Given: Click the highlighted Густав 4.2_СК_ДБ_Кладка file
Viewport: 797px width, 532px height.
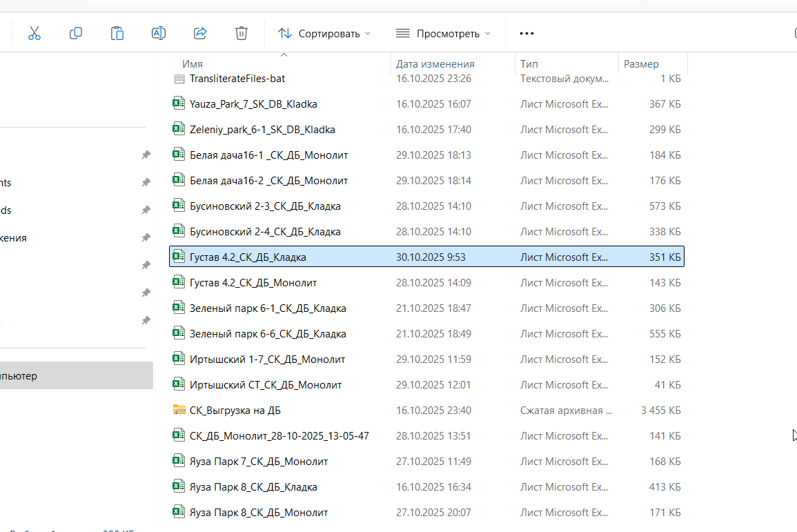Looking at the screenshot, I should click(x=427, y=257).
